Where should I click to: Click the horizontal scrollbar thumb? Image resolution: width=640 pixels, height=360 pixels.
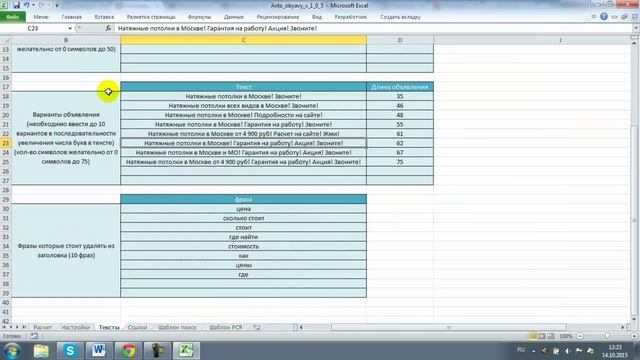coord(449,327)
